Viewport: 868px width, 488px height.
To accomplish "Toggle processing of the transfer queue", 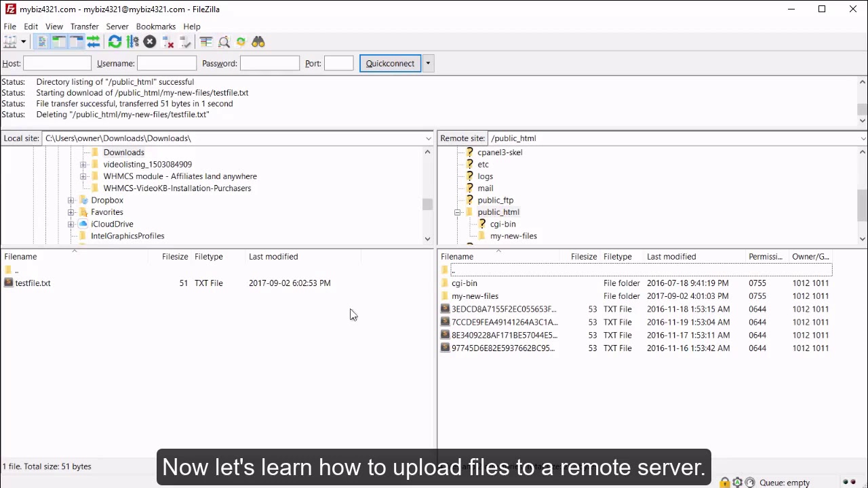I will [132, 42].
